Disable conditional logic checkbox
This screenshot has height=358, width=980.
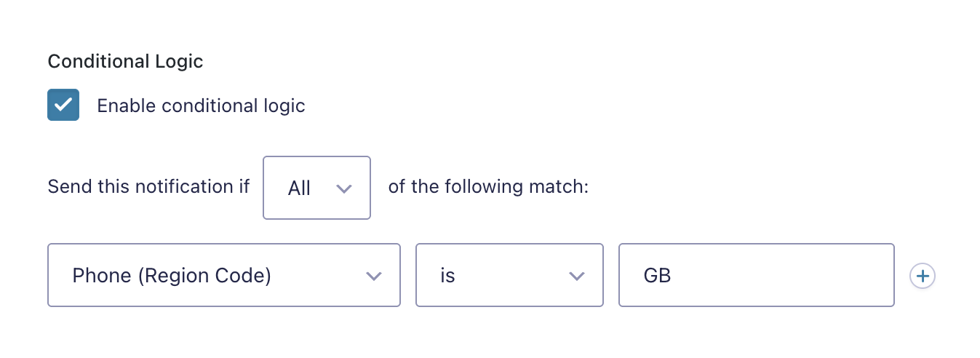[x=63, y=106]
